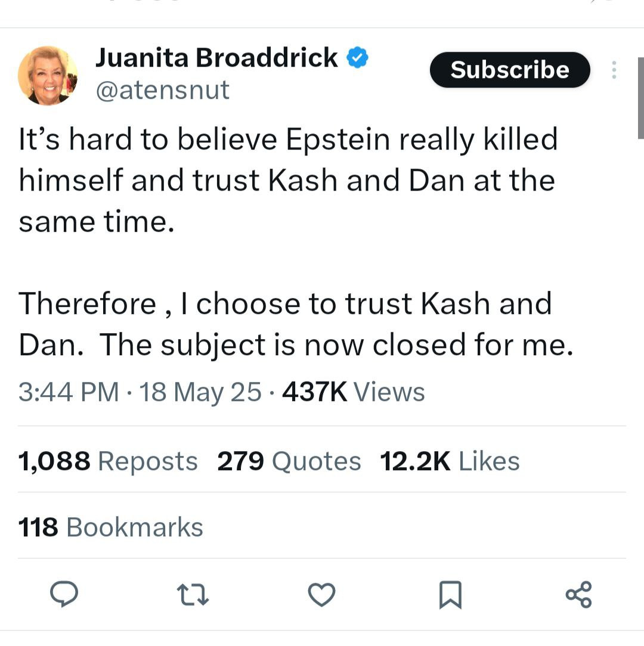644x646 pixels.
Task: Like the tweet with the heart icon
Action: [x=321, y=594]
